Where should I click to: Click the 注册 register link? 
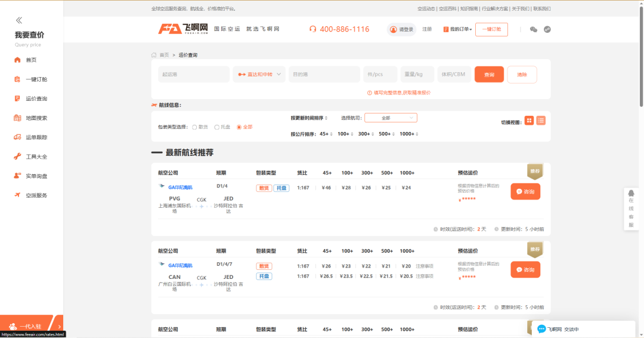[427, 29]
